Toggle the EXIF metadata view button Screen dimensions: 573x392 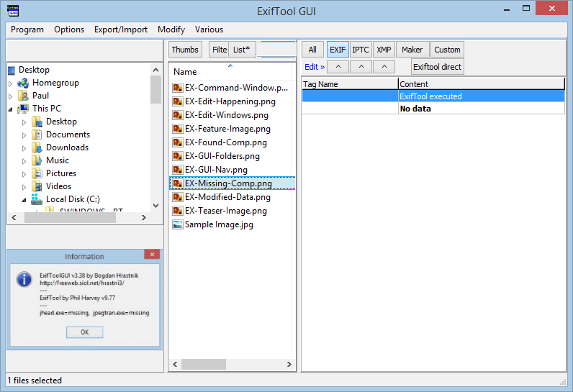point(338,50)
